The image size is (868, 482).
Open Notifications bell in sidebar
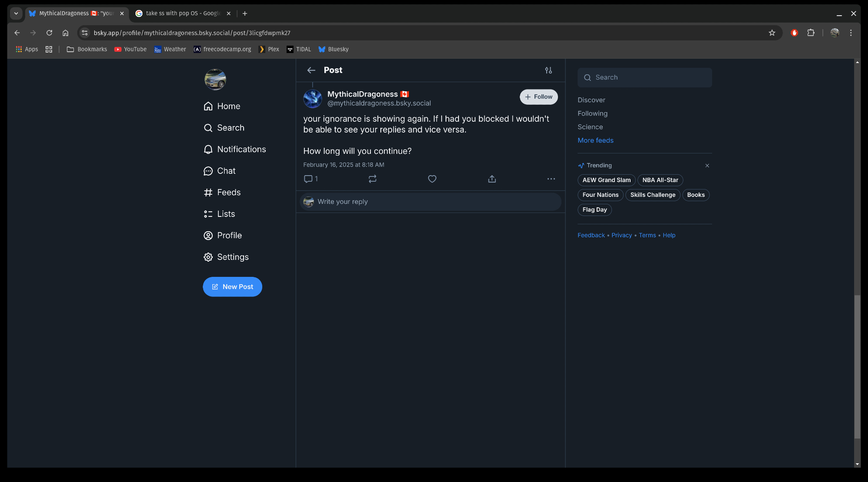tap(234, 149)
